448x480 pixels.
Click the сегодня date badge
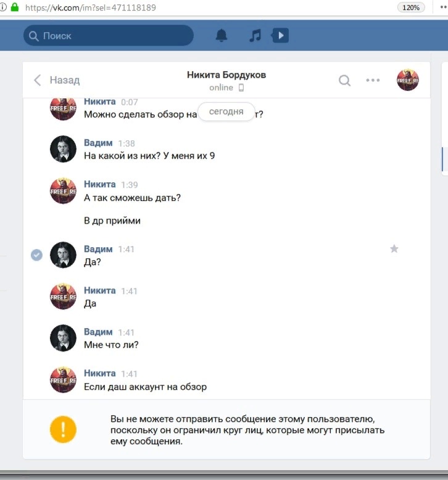pyautogui.click(x=226, y=112)
